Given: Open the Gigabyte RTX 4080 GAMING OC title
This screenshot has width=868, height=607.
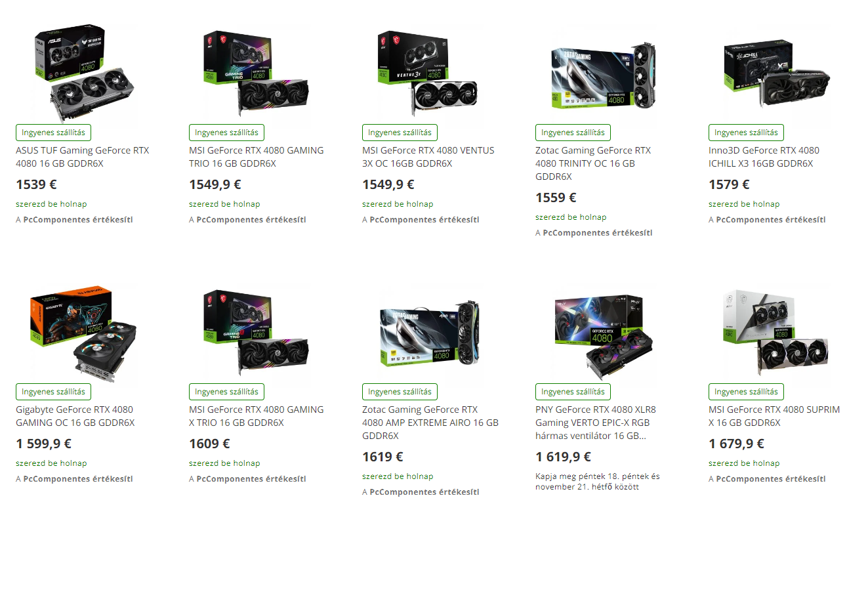Looking at the screenshot, I should coord(75,416).
